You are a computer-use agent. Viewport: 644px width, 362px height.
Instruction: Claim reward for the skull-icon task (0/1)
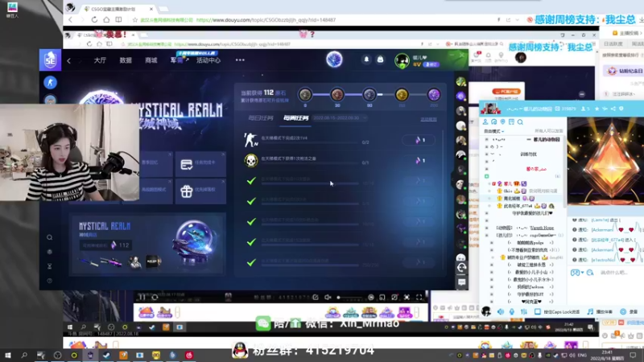419,160
